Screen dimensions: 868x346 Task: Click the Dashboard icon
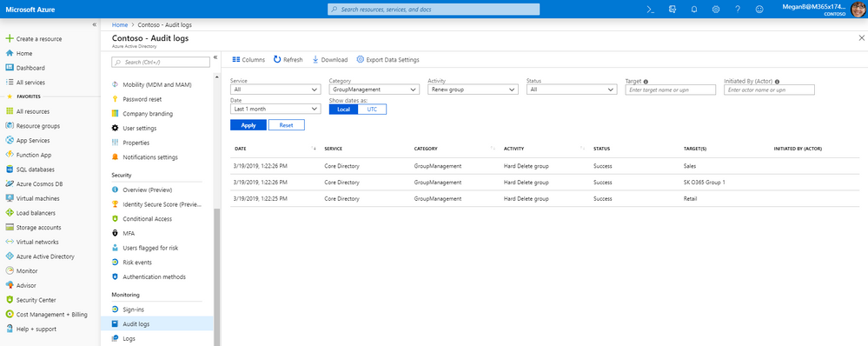(10, 68)
